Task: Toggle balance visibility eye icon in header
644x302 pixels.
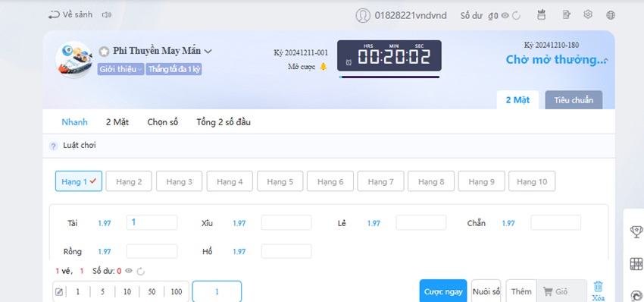Action: coord(505,16)
